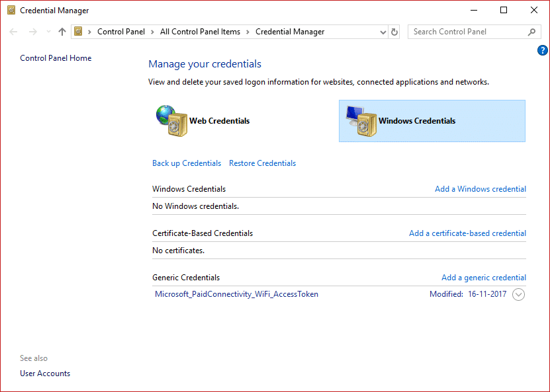Open the address bar history dropdown

[383, 32]
